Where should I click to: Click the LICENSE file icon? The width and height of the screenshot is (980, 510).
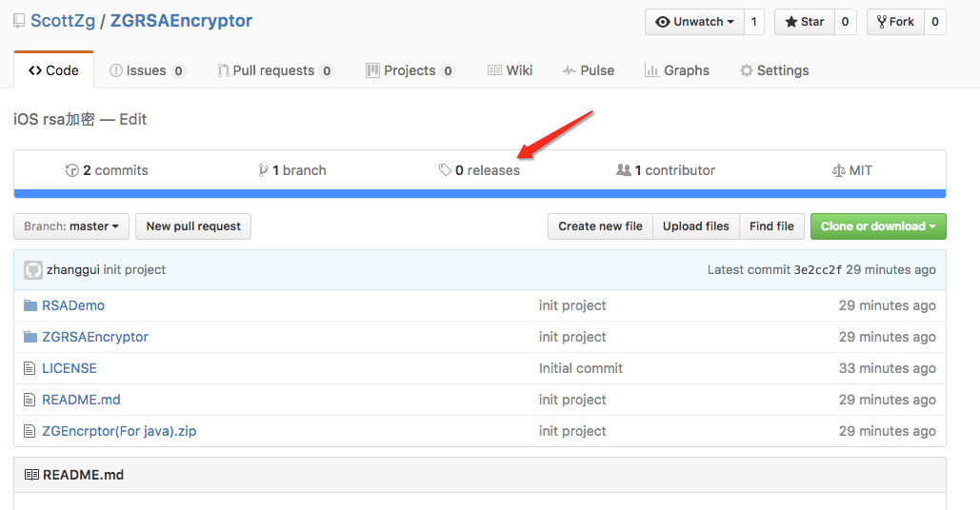[x=31, y=368]
